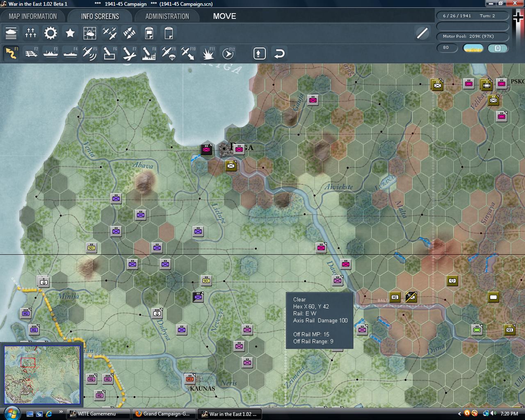Switch to Info Screens tab

[x=100, y=16]
